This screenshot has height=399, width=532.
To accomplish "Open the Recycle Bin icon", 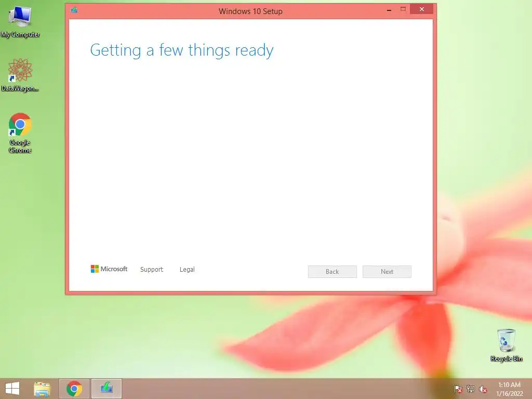I will (x=506, y=345).
